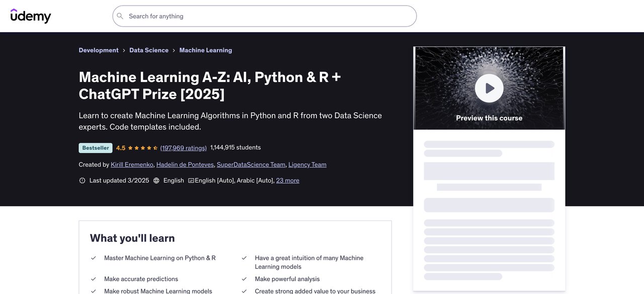This screenshot has width=644, height=294.
Task: Click checkmark beside Make accurate predictions
Action: pos(94,279)
